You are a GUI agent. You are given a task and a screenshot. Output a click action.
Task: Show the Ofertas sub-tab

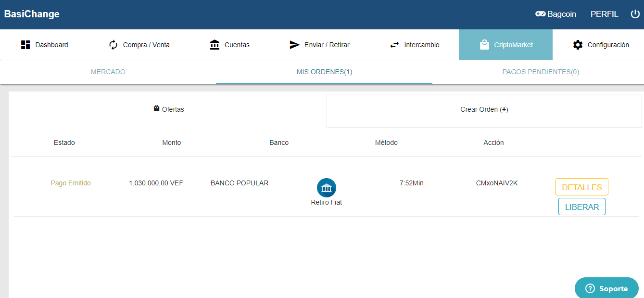(169, 110)
